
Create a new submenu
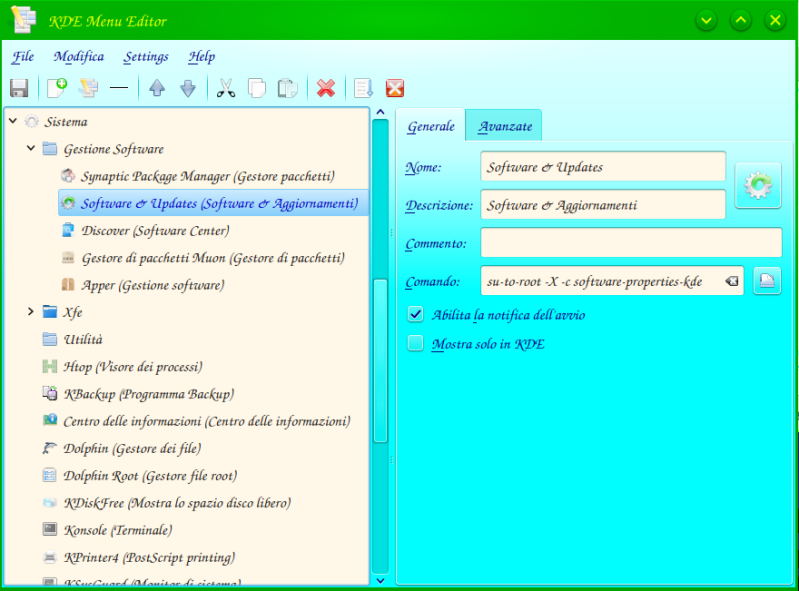point(88,88)
